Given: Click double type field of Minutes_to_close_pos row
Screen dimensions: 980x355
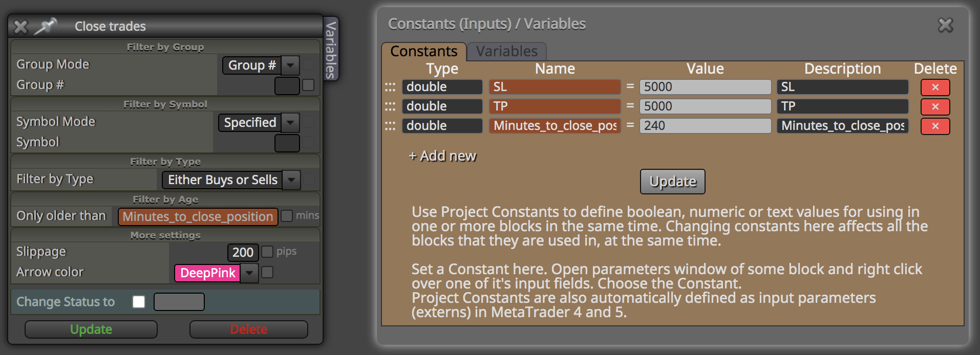Looking at the screenshot, I should (x=442, y=126).
